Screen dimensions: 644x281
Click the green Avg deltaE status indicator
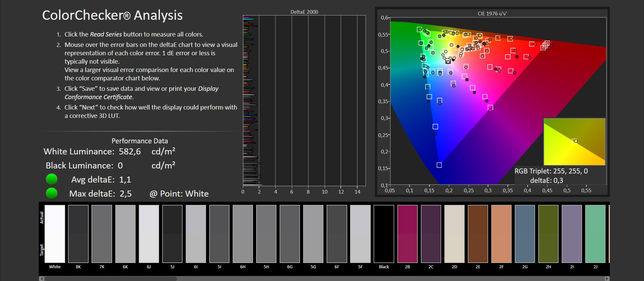coord(52,180)
